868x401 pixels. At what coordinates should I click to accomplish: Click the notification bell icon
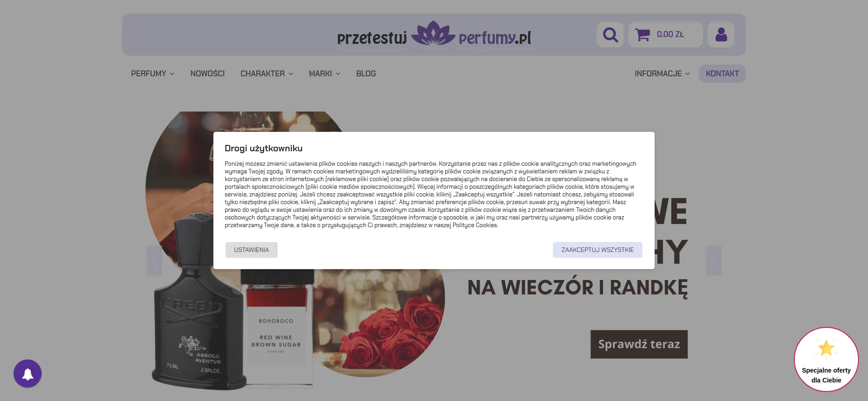28,373
